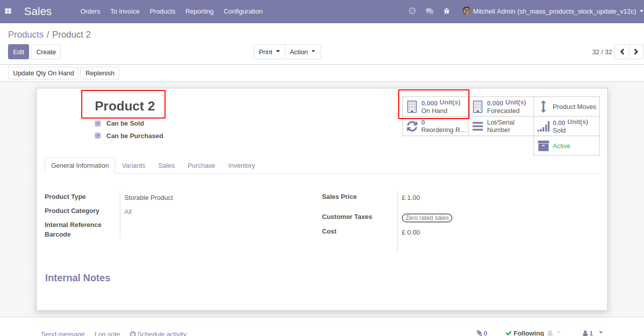Open the apps grid menu icon
This screenshot has width=644, height=336.
(x=8, y=11)
